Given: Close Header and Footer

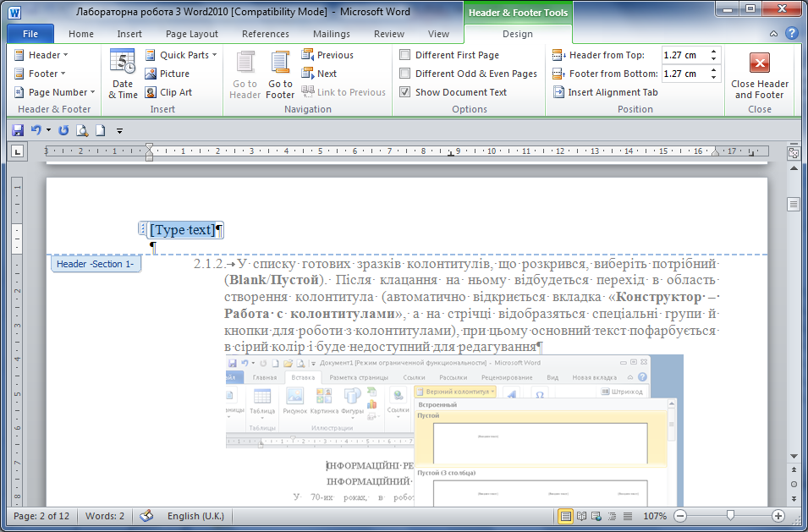Looking at the screenshot, I should (x=760, y=74).
